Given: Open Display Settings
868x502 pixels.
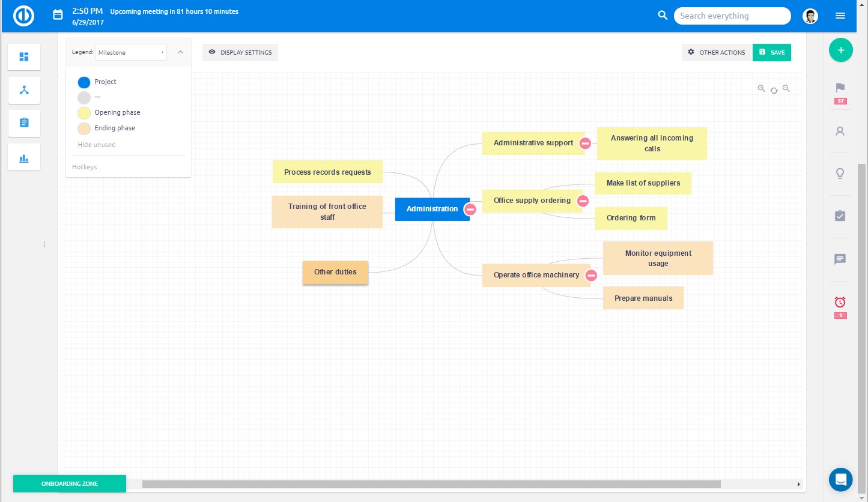Looking at the screenshot, I should click(240, 52).
